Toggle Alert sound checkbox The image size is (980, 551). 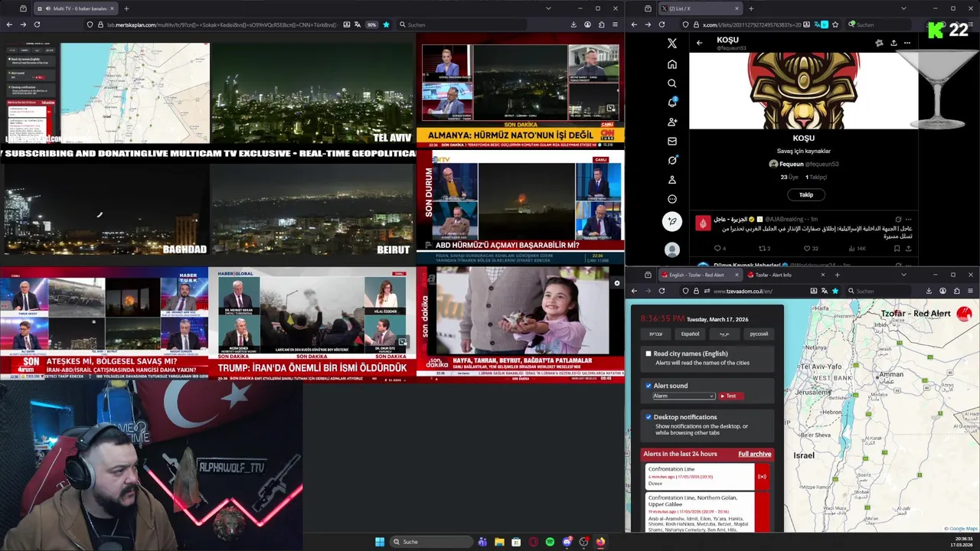pos(648,386)
